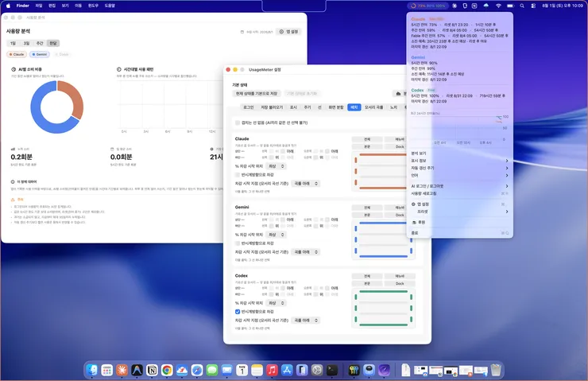Image resolution: width=588 pixels, height=381 pixels.
Task: Toggle the Claude filter chip in 사용량 분석
Action: tap(17, 54)
